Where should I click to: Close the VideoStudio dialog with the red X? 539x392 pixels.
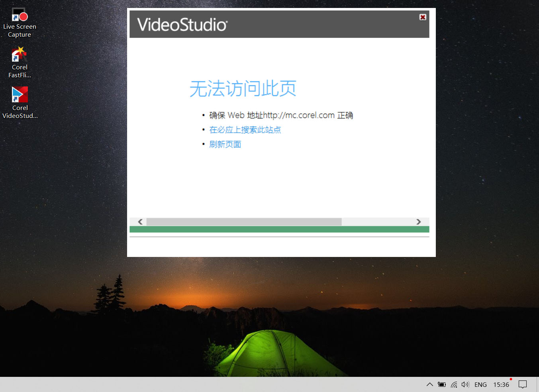click(x=423, y=17)
